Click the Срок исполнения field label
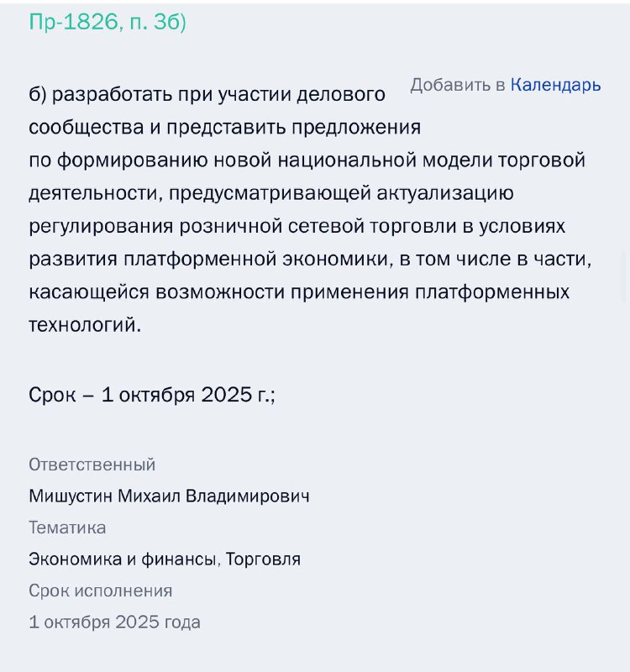Viewport: 630px width, 672px height. coord(101,591)
